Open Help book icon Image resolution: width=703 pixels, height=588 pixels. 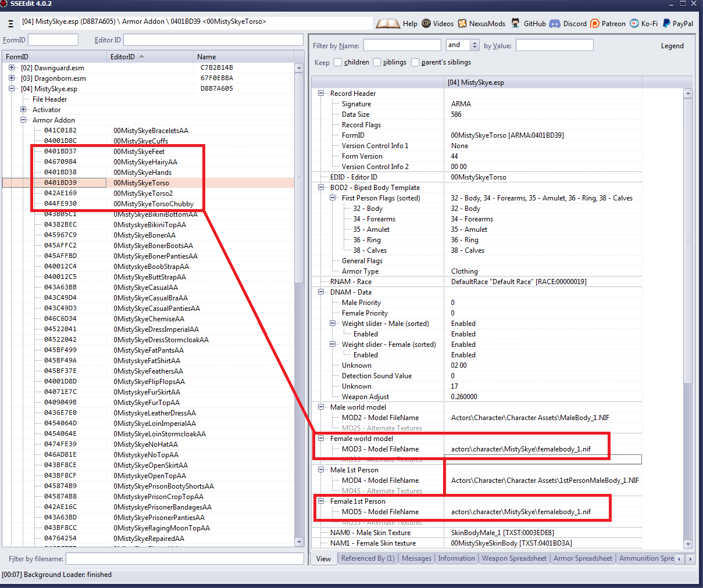point(388,24)
